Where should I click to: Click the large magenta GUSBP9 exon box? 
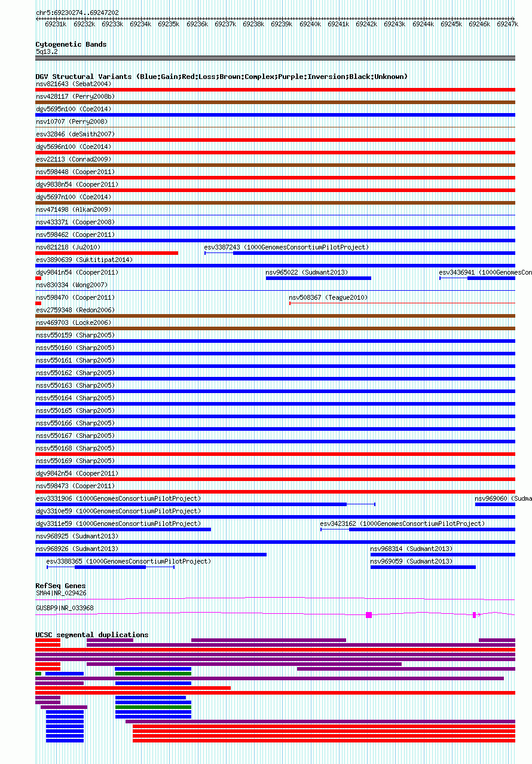pyautogui.click(x=369, y=615)
